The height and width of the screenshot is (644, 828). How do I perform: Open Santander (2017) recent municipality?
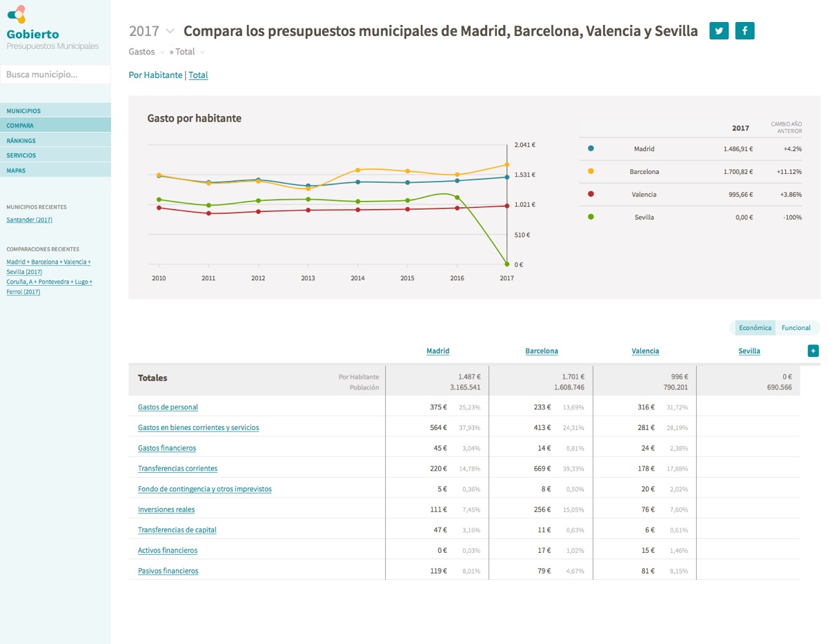click(29, 220)
